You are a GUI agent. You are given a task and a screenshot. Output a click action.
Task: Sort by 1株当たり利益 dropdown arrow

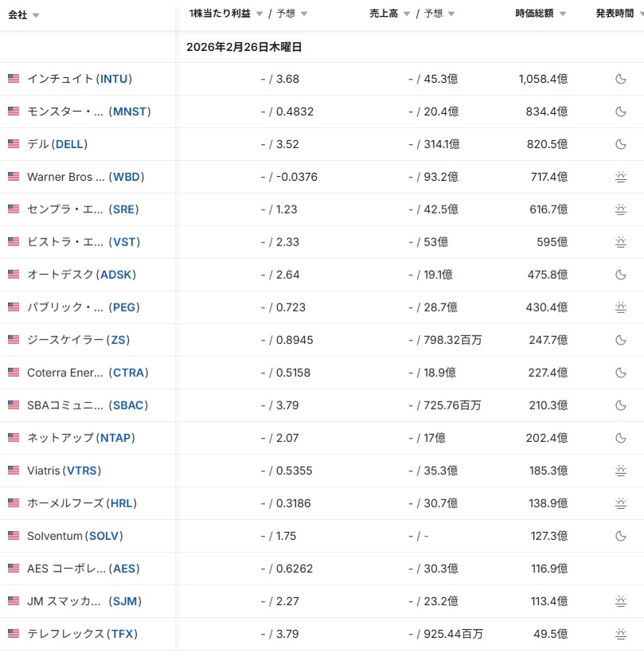(x=260, y=14)
